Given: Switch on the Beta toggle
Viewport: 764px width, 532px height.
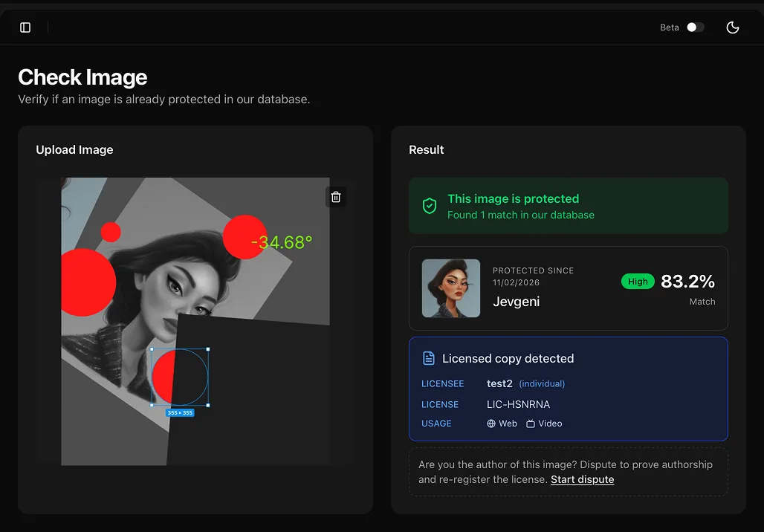Looking at the screenshot, I should 696,27.
